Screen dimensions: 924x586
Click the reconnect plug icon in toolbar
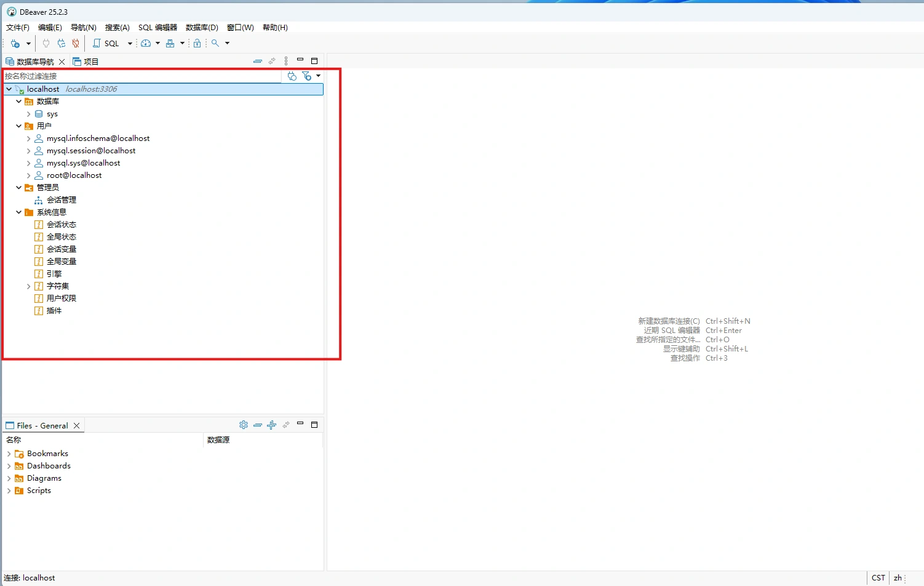pos(61,43)
